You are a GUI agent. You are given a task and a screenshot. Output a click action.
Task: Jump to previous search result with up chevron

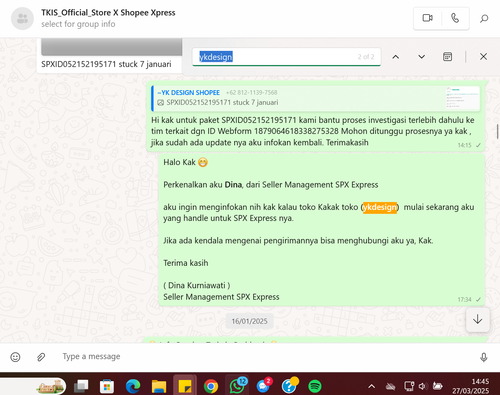click(x=395, y=57)
